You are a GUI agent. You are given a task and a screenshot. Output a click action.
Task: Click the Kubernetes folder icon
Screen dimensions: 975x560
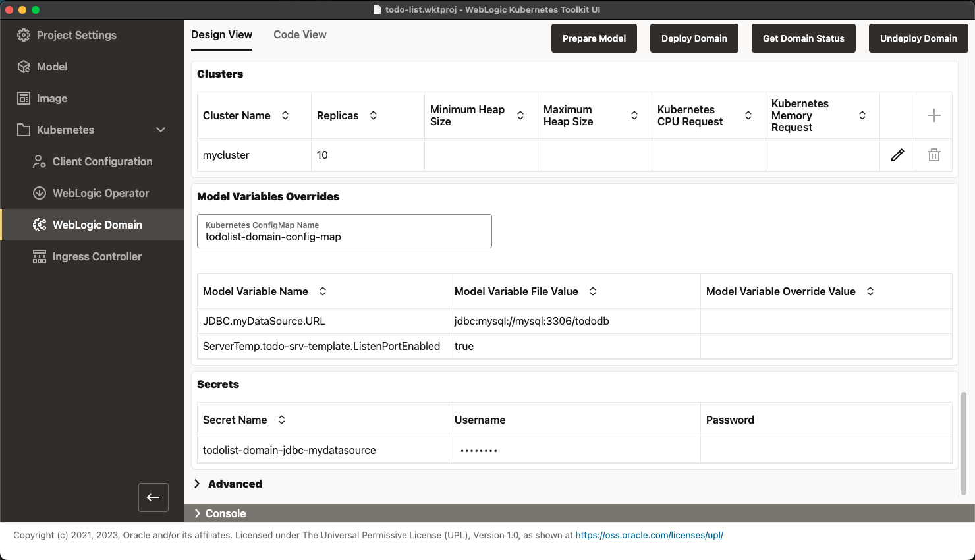[x=24, y=130]
